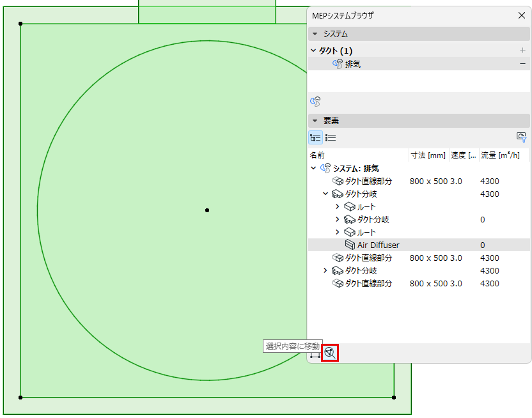Select the last ダクト直線部分 row
This screenshot has height=418, width=532.
(x=419, y=283)
